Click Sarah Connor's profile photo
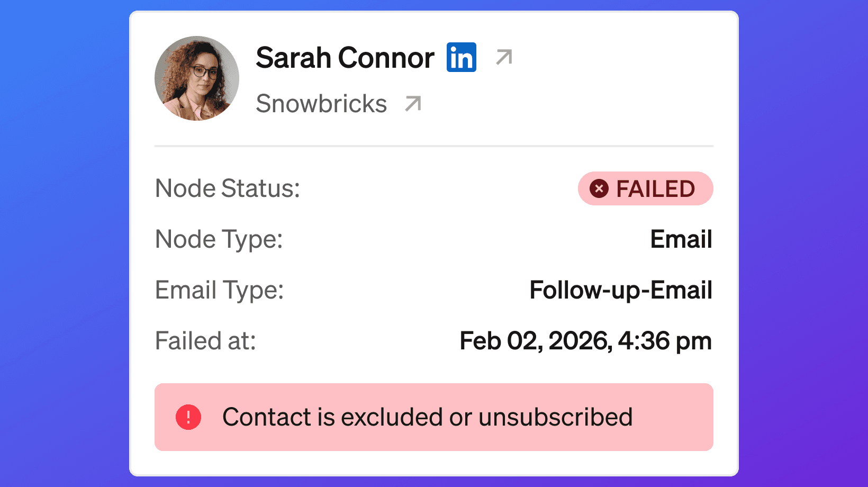Image resolution: width=868 pixels, height=487 pixels. [x=197, y=78]
